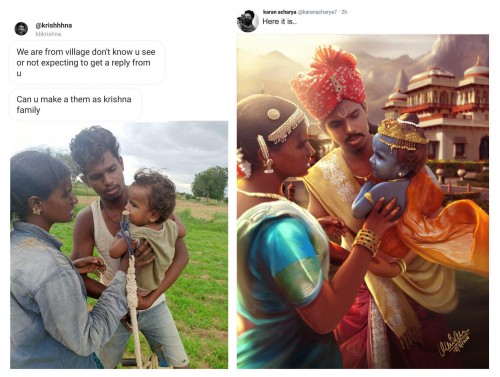The image size is (500, 377).
Task: Click the kbkrishna sub-handle text
Action: click(x=48, y=34)
